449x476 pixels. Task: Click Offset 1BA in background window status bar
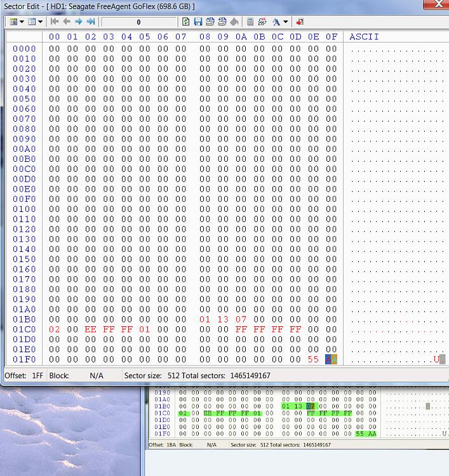(162, 445)
